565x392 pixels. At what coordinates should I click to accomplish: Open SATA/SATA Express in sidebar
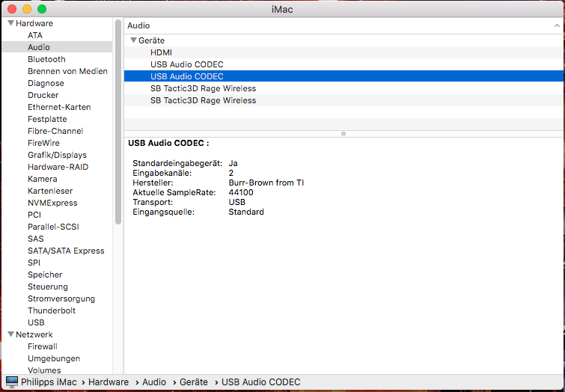[x=66, y=251]
